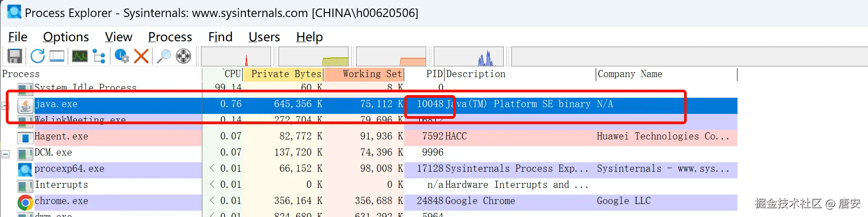868x217 pixels.
Task: Click the Private Bytes value 82,772 K
Action: coord(301,137)
